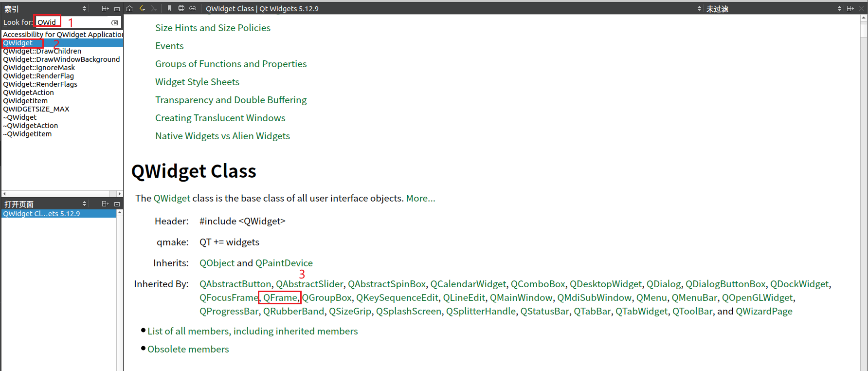Open the QTabWidget subclass link
This screenshot has height=371, width=868.
(642, 311)
